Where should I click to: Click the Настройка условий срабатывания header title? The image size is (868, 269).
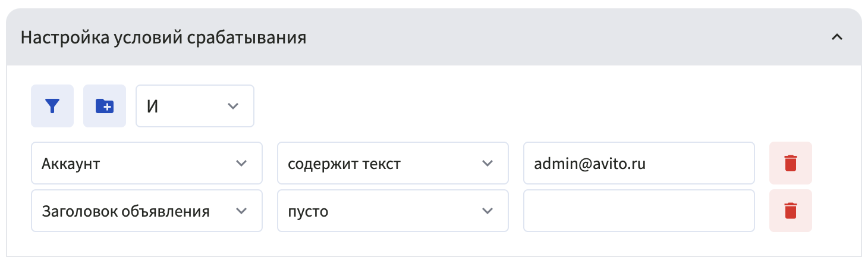click(x=163, y=38)
